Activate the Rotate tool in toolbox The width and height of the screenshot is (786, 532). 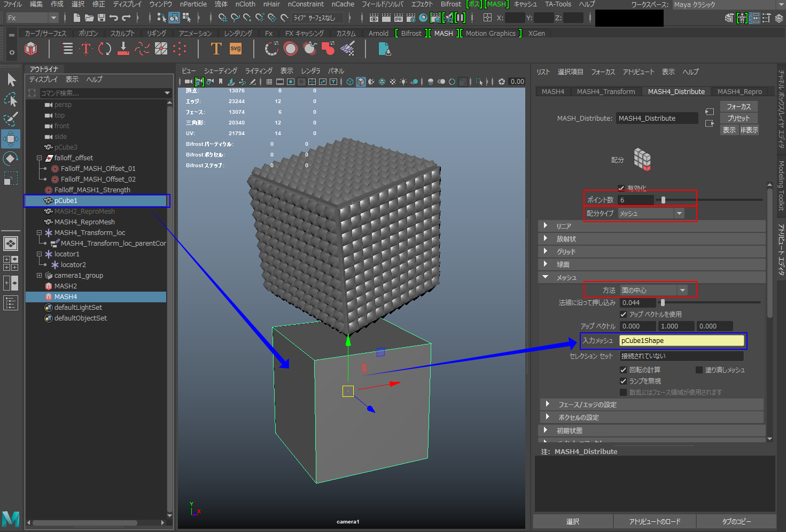click(11, 159)
